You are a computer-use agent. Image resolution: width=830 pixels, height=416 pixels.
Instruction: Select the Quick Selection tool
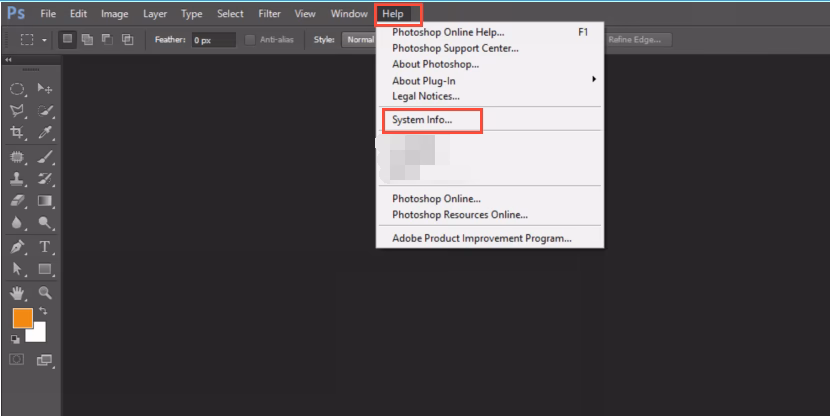pos(44,110)
